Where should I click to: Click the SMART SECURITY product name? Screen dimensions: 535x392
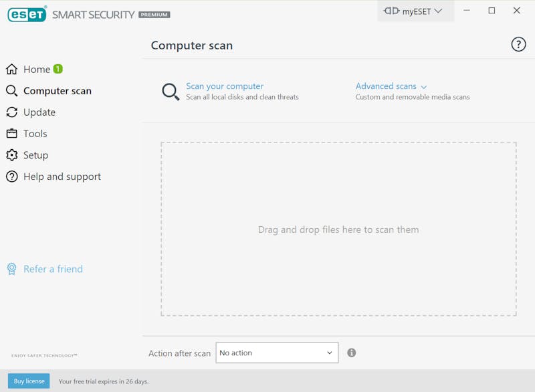click(93, 15)
